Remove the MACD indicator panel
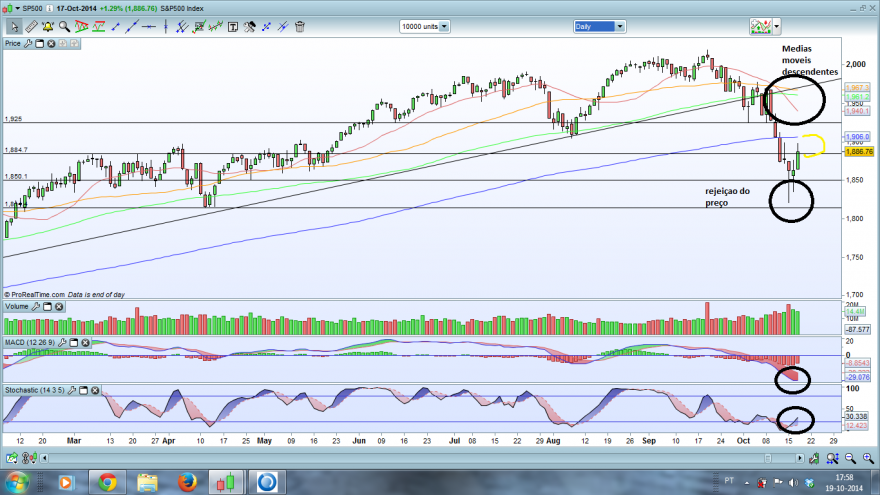This screenshot has width=880, height=495. (85, 342)
